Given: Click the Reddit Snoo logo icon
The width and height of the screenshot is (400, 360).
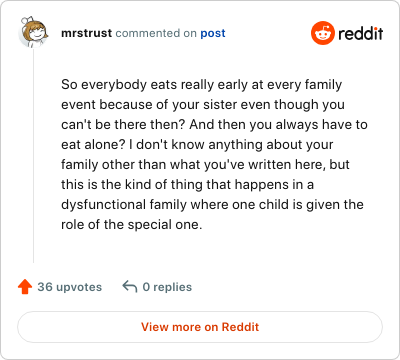Looking at the screenshot, I should pos(322,33).
